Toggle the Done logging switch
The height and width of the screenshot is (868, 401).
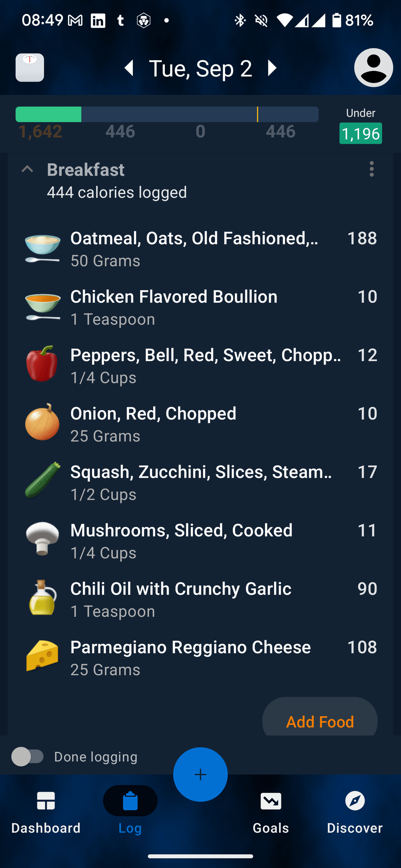click(27, 756)
